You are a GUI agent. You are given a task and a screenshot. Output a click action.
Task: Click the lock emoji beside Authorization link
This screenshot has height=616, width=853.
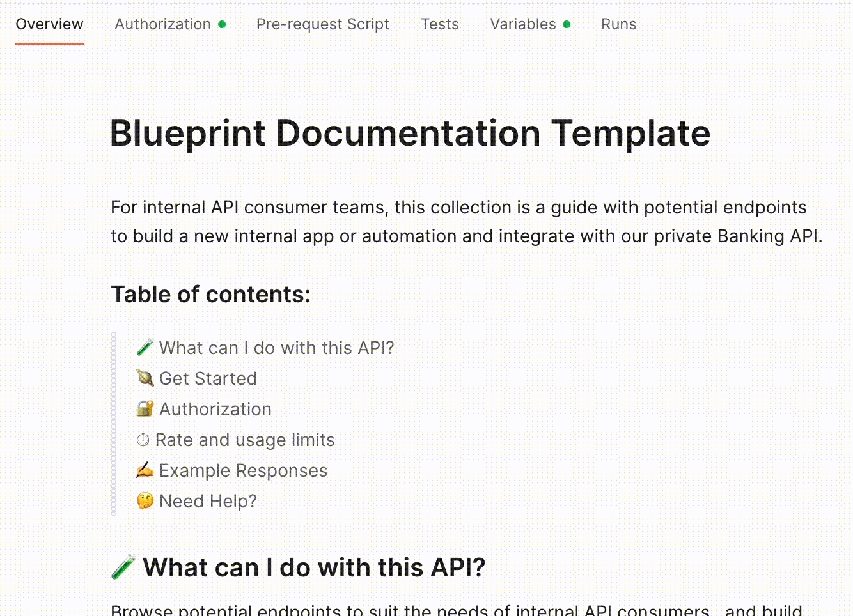(145, 409)
